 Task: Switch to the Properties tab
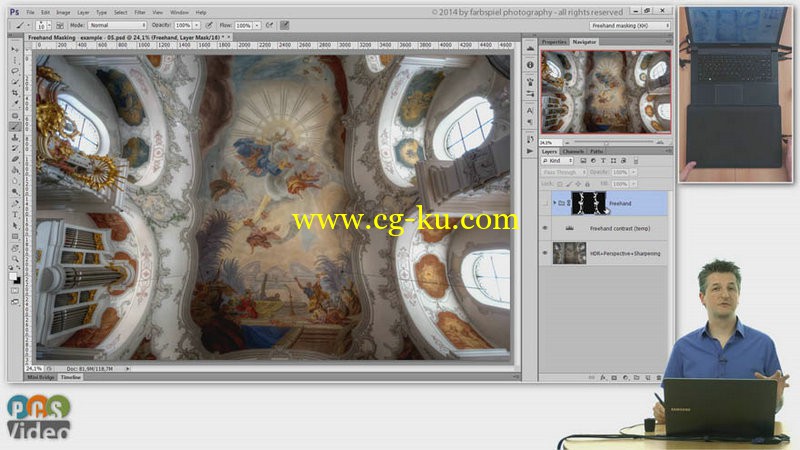[x=554, y=42]
